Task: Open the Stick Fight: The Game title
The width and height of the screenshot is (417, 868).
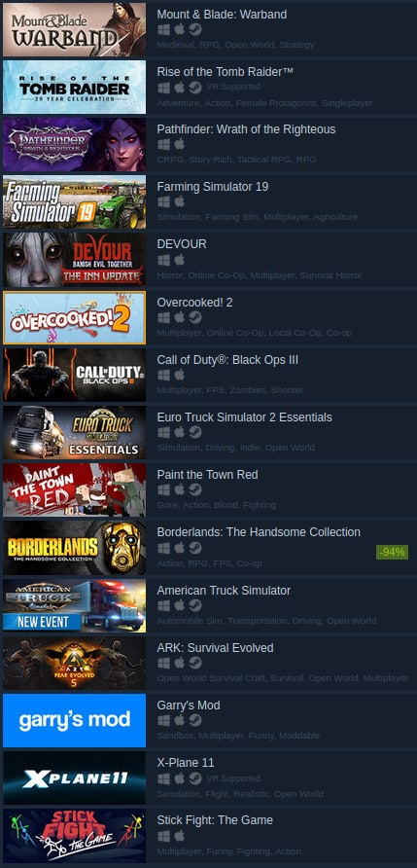Action: (x=215, y=820)
